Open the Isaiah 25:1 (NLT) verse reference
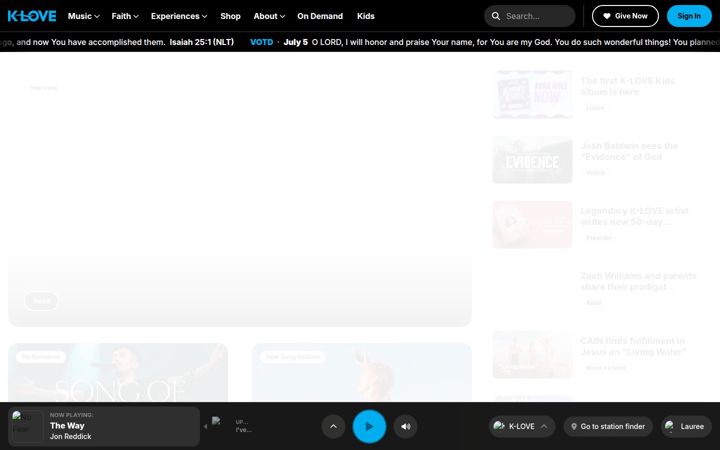Screen dimensions: 720x450 tap(202, 42)
